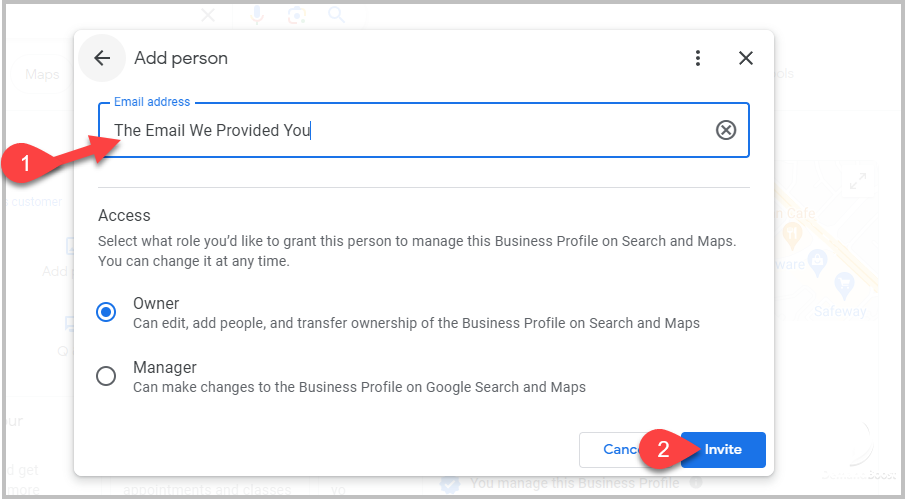Click the Manager role label
The height and width of the screenshot is (499, 905).
tap(165, 367)
